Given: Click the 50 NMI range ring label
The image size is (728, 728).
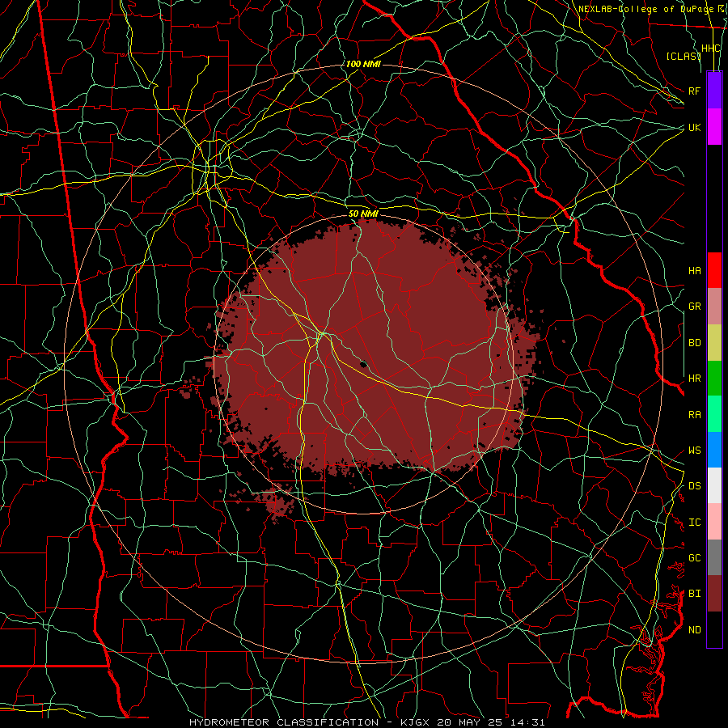Looking at the screenshot, I should coord(363,214).
